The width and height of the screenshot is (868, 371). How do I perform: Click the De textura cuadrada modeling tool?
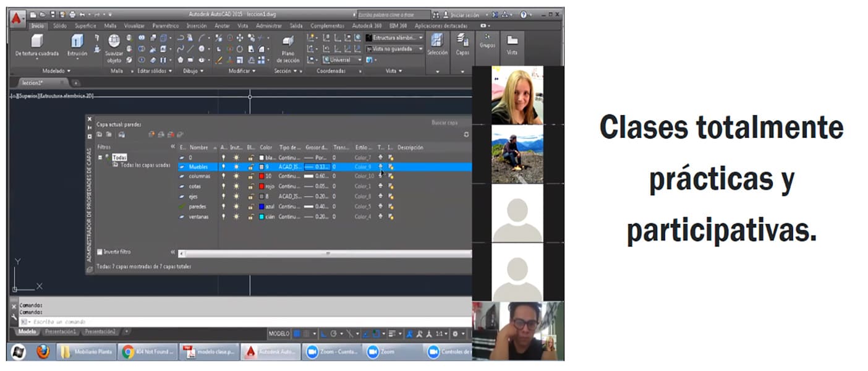tap(37, 46)
